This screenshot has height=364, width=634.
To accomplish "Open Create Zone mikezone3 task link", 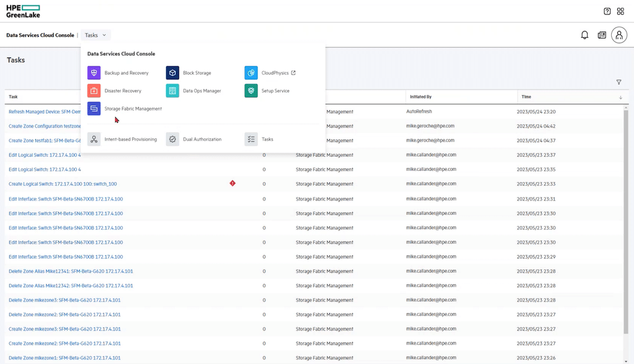I will click(x=64, y=329).
